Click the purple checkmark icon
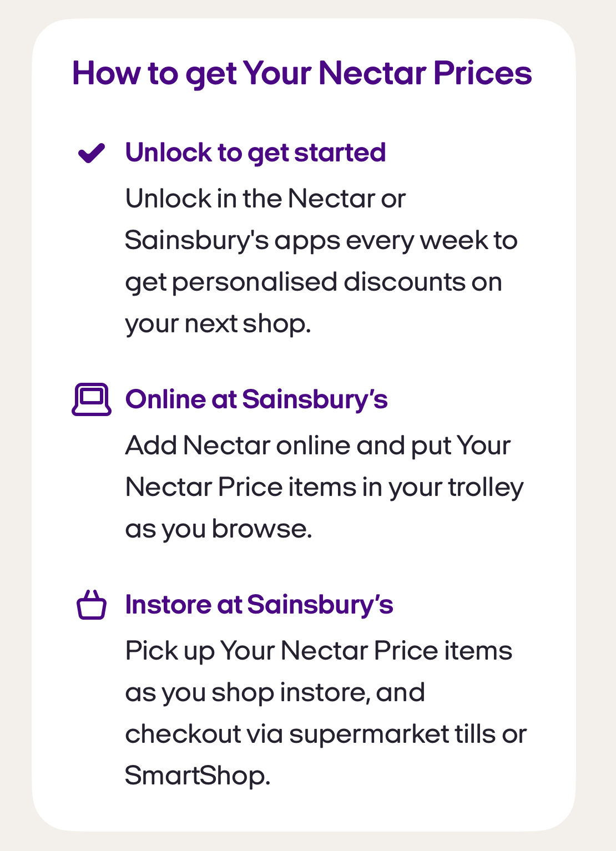 point(92,153)
